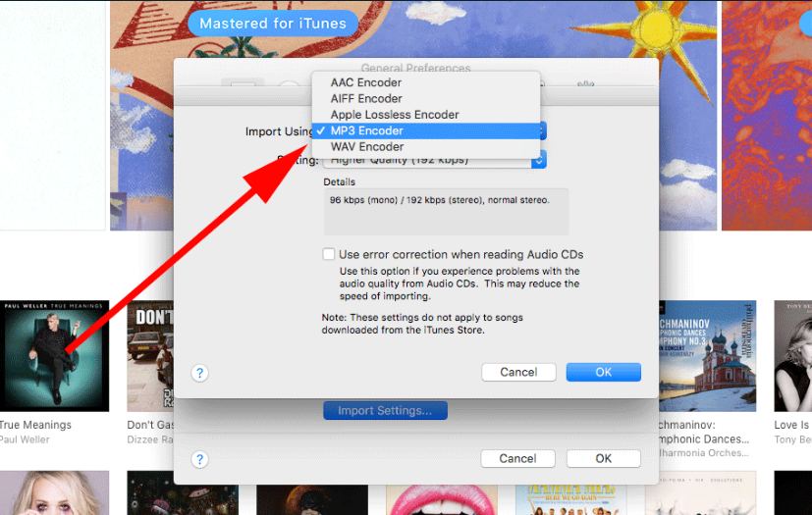Click the True Meanings album title
Image resolution: width=812 pixels, height=515 pixels.
[35, 425]
